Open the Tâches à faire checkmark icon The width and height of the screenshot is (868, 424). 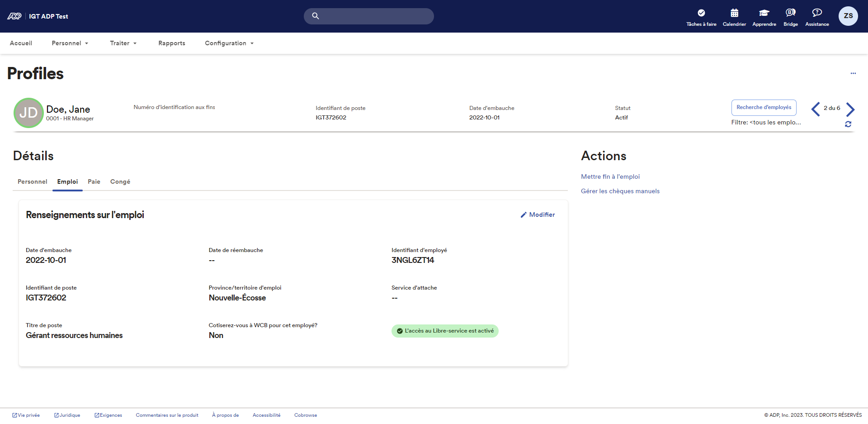click(x=701, y=13)
